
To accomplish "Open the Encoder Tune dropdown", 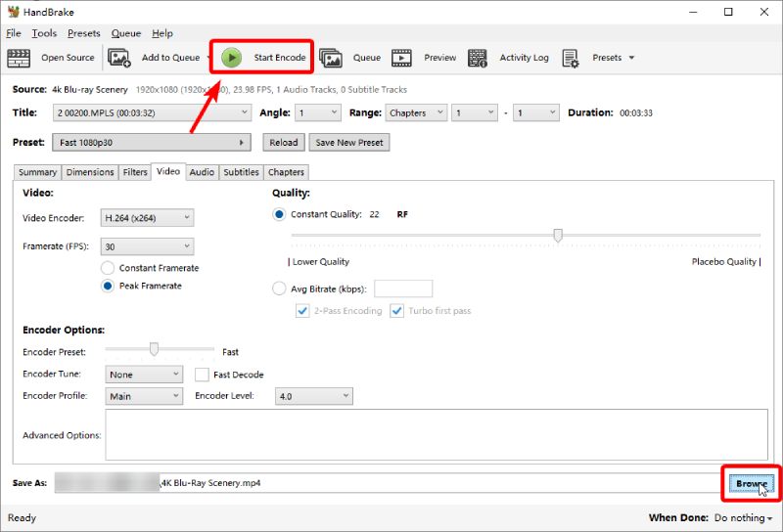I will tap(144, 375).
